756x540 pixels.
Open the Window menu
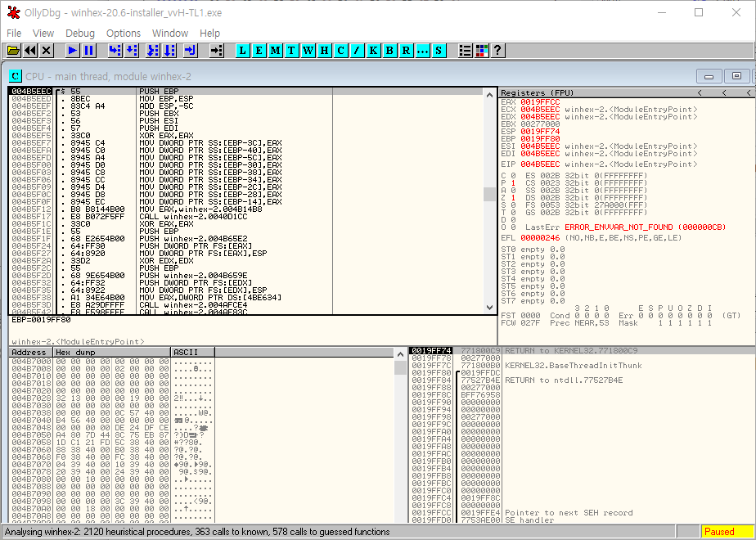click(x=170, y=34)
